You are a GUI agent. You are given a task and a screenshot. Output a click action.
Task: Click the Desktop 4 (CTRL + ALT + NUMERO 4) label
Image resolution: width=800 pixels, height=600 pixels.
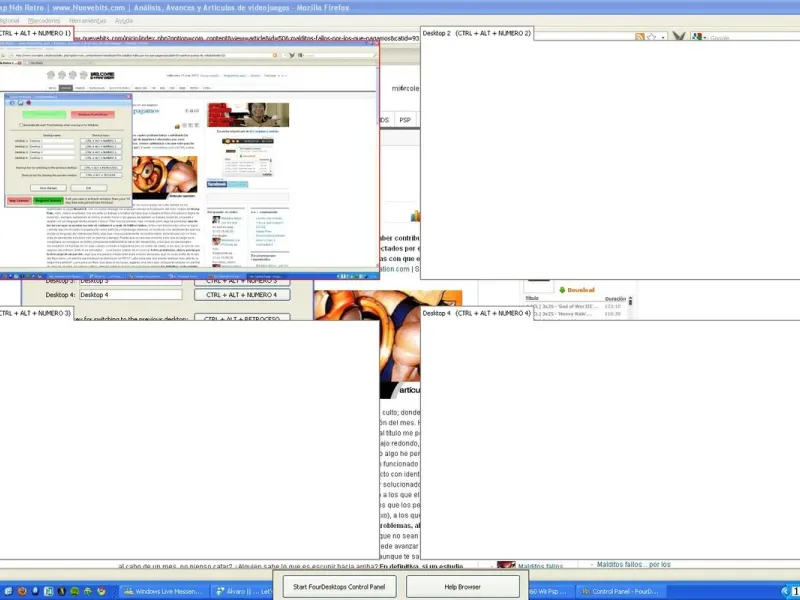tap(477, 313)
